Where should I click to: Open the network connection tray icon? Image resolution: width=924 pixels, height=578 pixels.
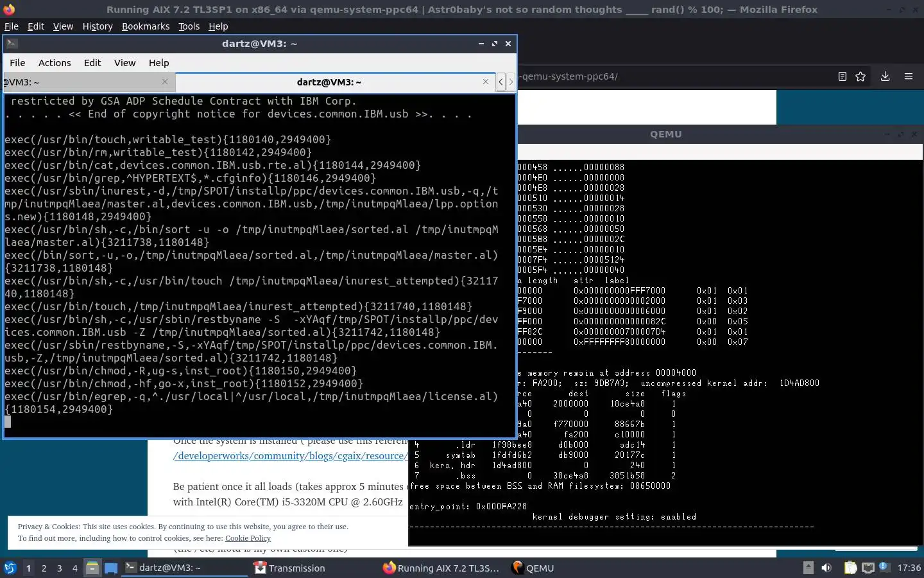[868, 568]
